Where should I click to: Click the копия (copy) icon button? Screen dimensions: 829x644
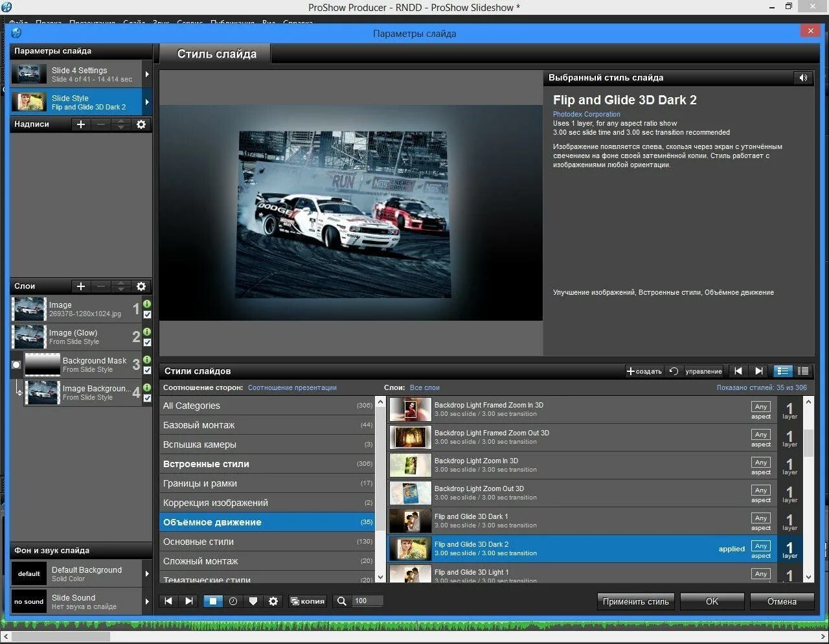[x=308, y=601]
